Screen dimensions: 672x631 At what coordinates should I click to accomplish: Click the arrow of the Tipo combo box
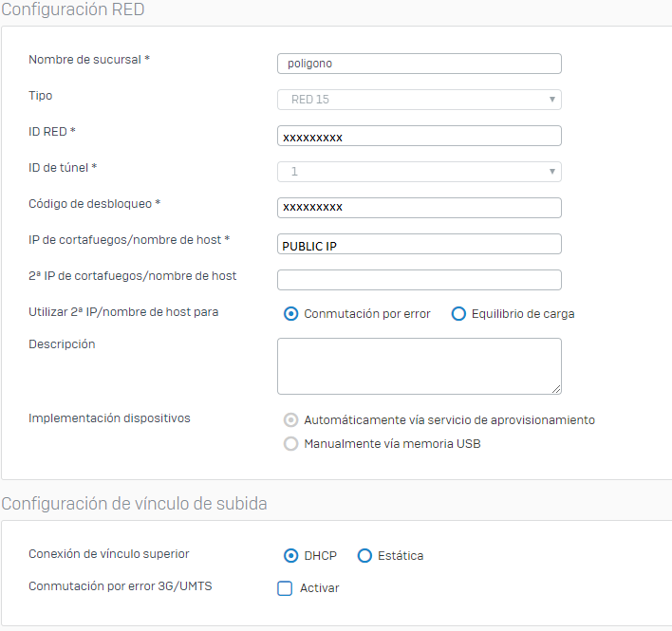click(552, 100)
